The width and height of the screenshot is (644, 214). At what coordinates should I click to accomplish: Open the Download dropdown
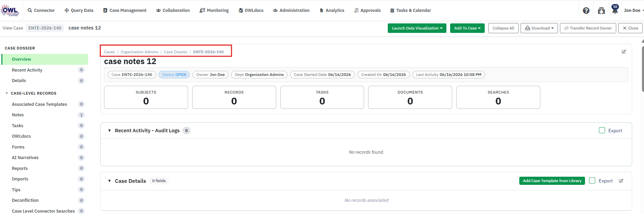pos(539,28)
